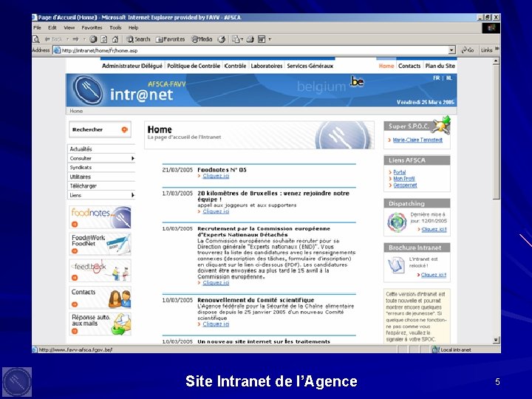Select the orange Home top link

386,66
